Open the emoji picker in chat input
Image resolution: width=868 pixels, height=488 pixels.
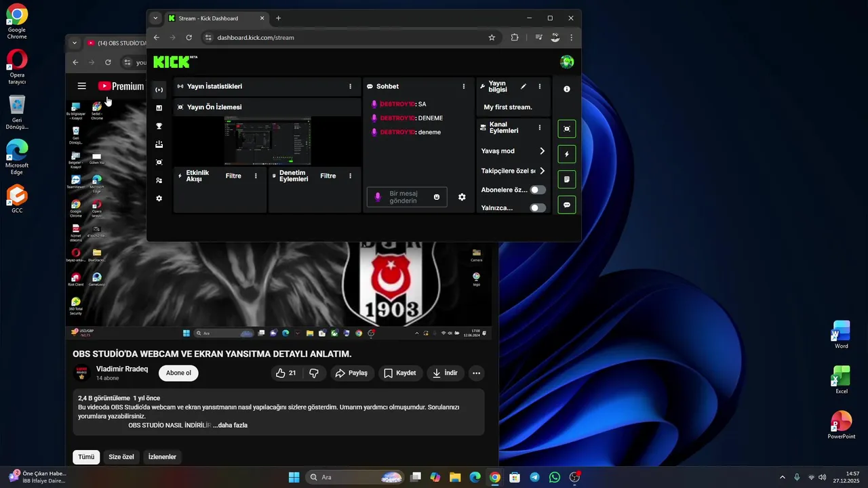[437, 197]
